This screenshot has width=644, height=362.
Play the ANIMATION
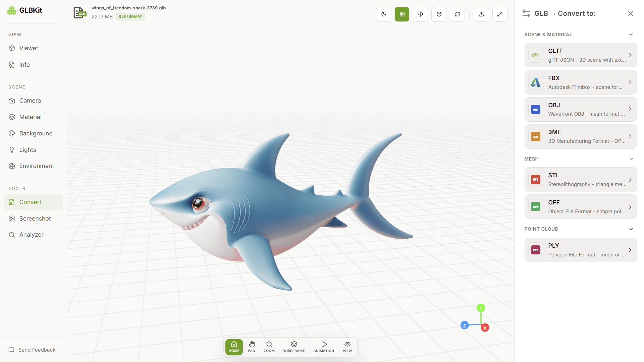[324, 347]
